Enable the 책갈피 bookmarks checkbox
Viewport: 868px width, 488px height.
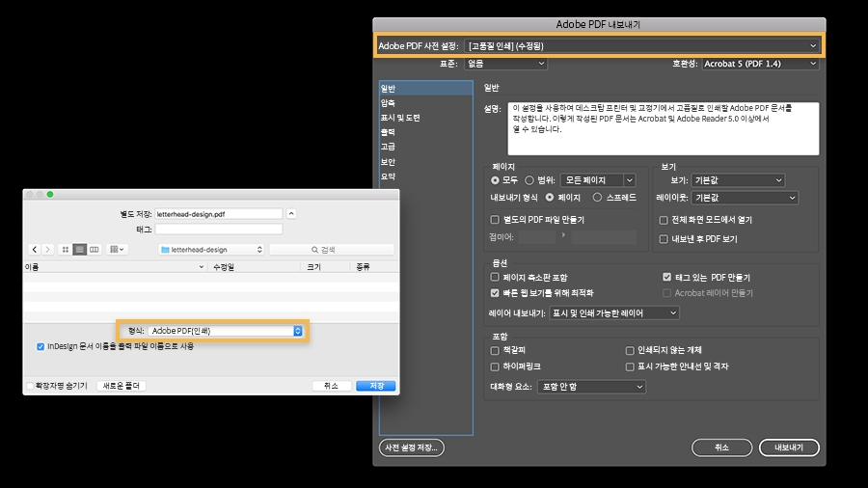[495, 350]
